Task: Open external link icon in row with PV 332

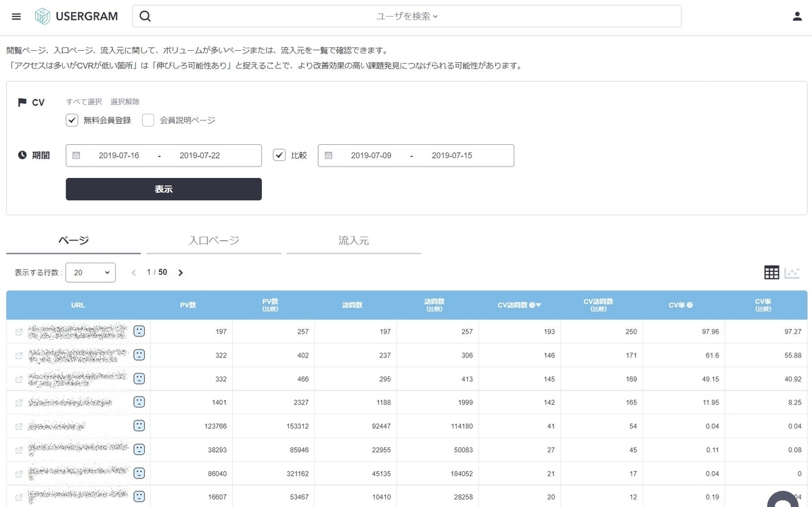Action: click(x=19, y=379)
